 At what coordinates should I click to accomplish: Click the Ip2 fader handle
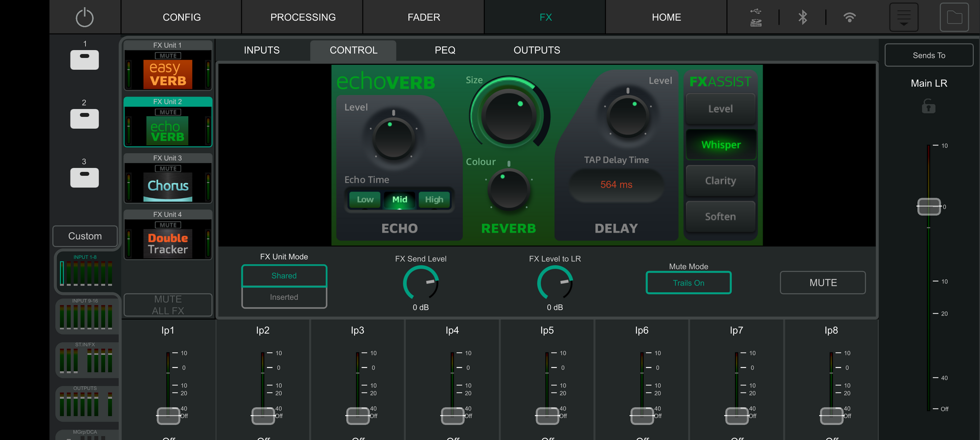tap(263, 416)
